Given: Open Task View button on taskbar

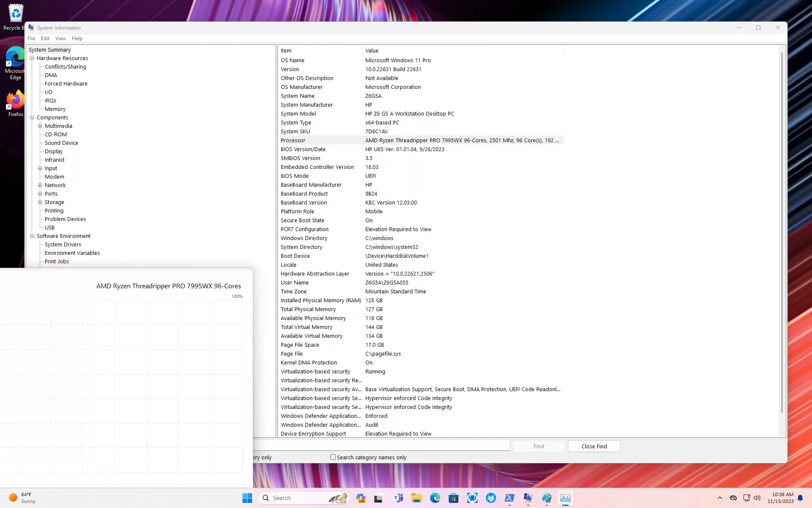Looking at the screenshot, I should (379, 497).
